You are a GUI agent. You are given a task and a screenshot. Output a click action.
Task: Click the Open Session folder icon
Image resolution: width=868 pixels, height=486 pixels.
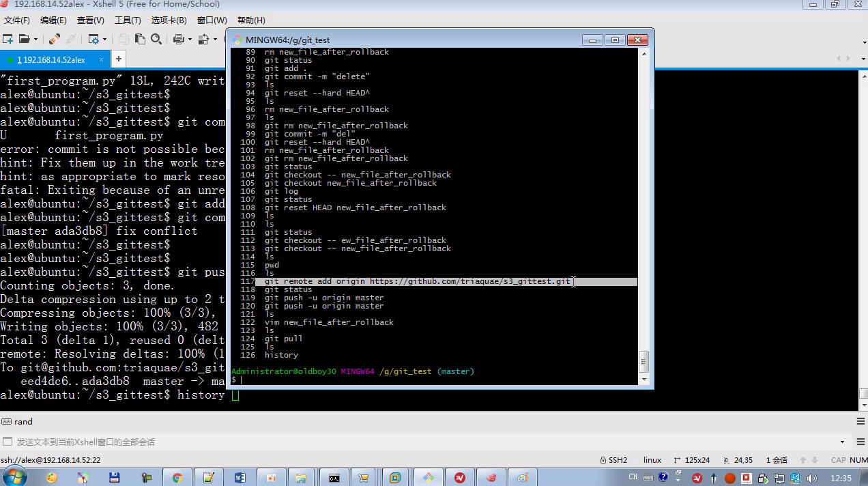pyautogui.click(x=24, y=39)
